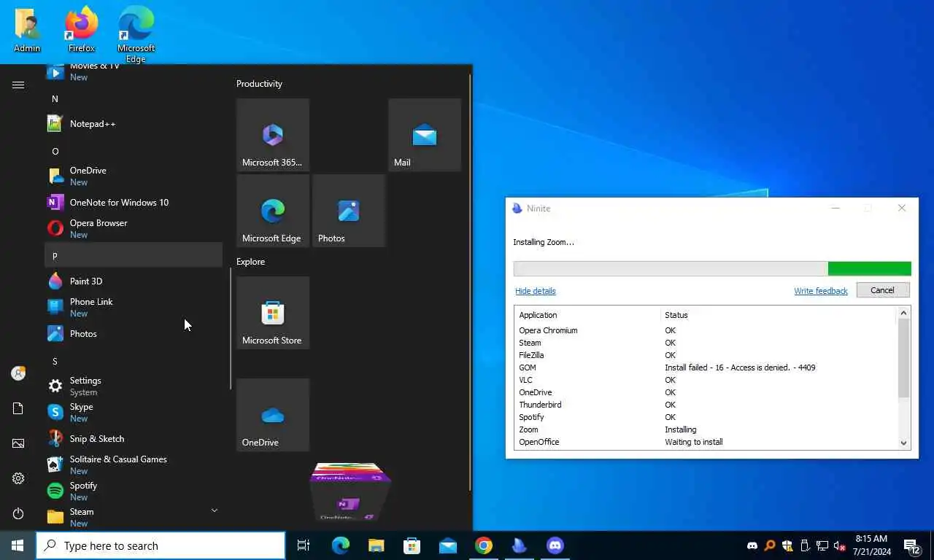Screen dimensions: 934x560
Task: Click Hide details link in Ninite
Action: (535, 291)
